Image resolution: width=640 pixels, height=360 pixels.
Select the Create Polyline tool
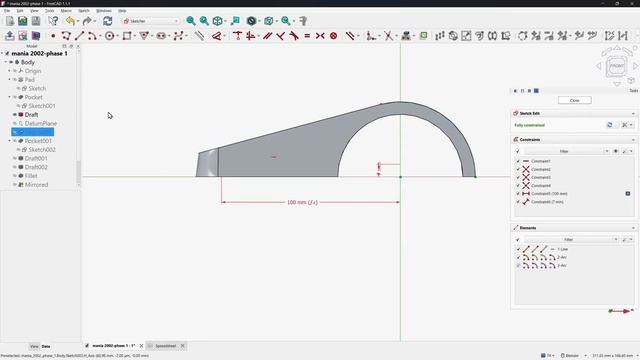click(x=66, y=36)
